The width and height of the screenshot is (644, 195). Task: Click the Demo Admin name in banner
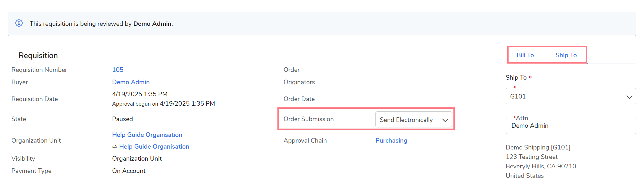click(152, 23)
